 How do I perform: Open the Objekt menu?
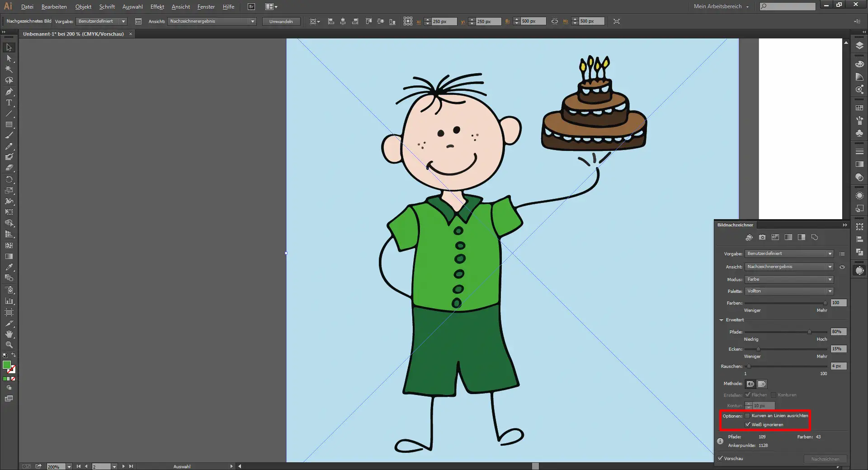(83, 7)
